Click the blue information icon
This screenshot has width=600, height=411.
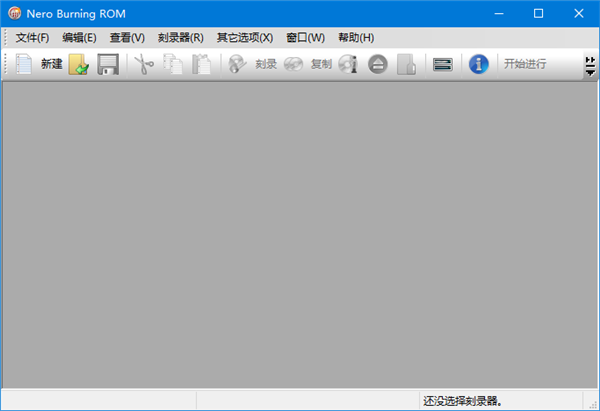pyautogui.click(x=479, y=64)
